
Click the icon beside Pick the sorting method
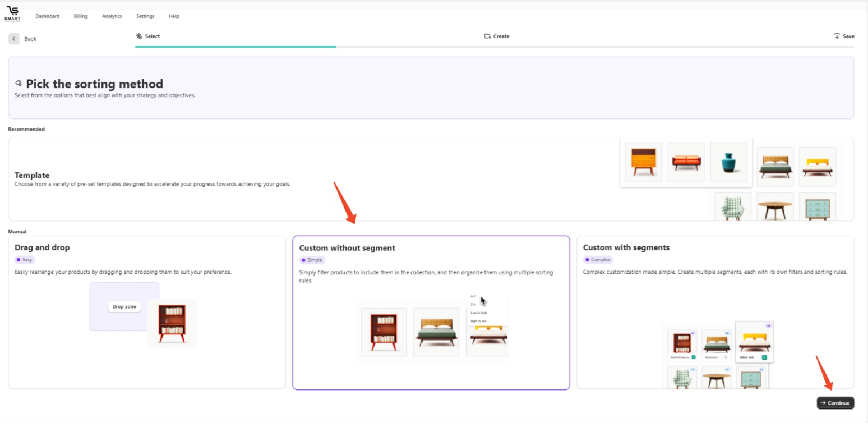click(x=19, y=84)
